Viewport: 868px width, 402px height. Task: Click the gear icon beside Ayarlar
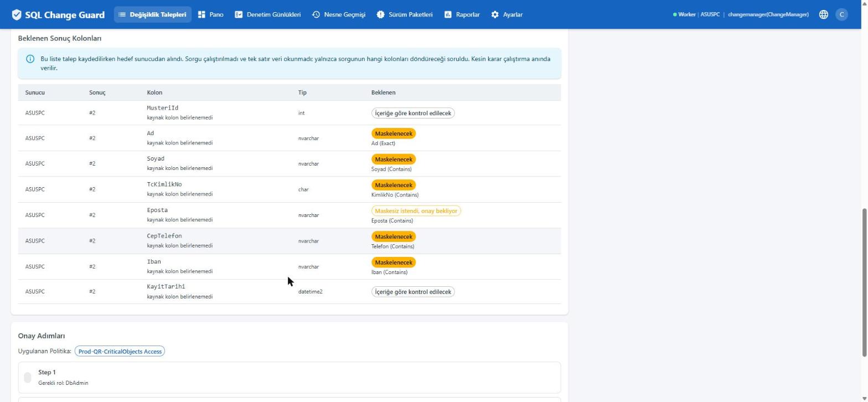[x=495, y=14]
